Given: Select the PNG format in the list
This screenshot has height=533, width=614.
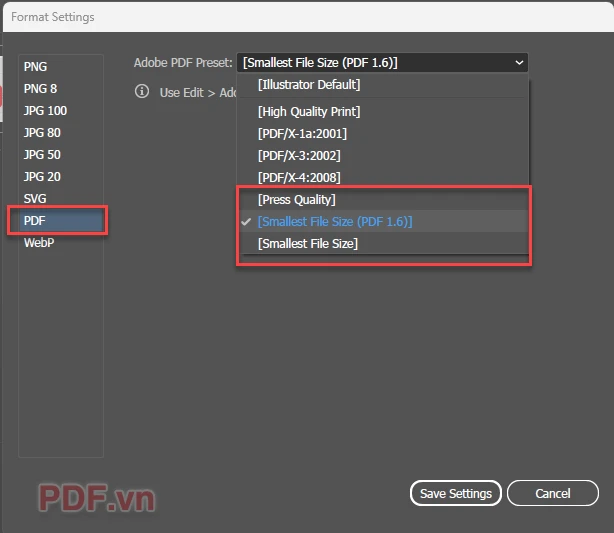Looking at the screenshot, I should 61,67.
